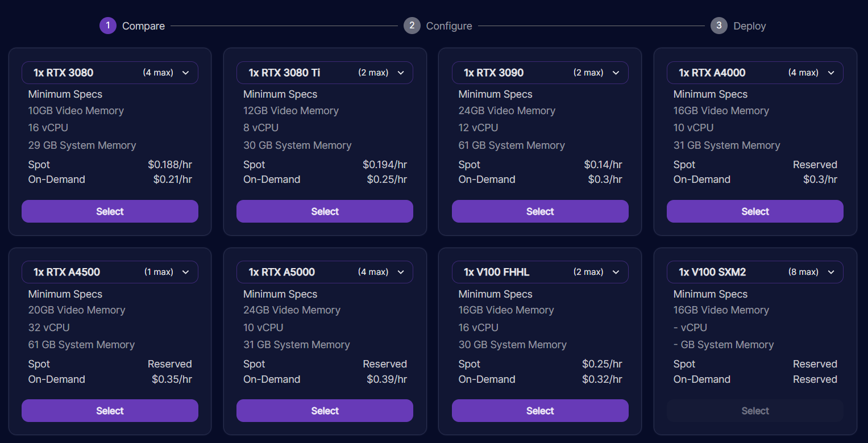This screenshot has width=868, height=443.
Task: Click Select on the RTX 3080 card
Action: [110, 211]
